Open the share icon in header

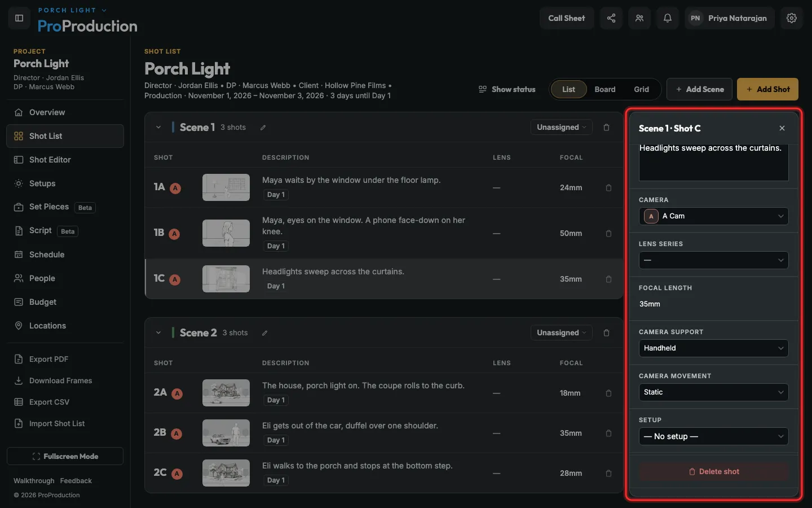611,18
